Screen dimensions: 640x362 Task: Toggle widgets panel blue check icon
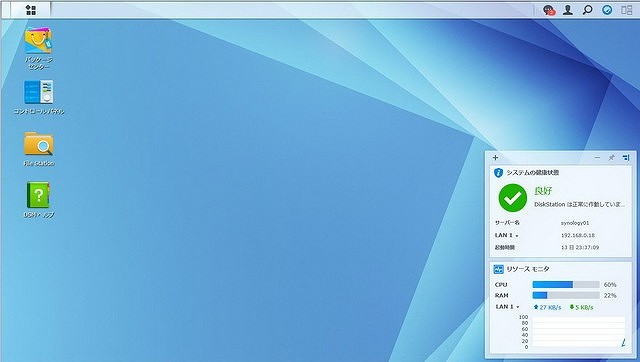pos(607,10)
